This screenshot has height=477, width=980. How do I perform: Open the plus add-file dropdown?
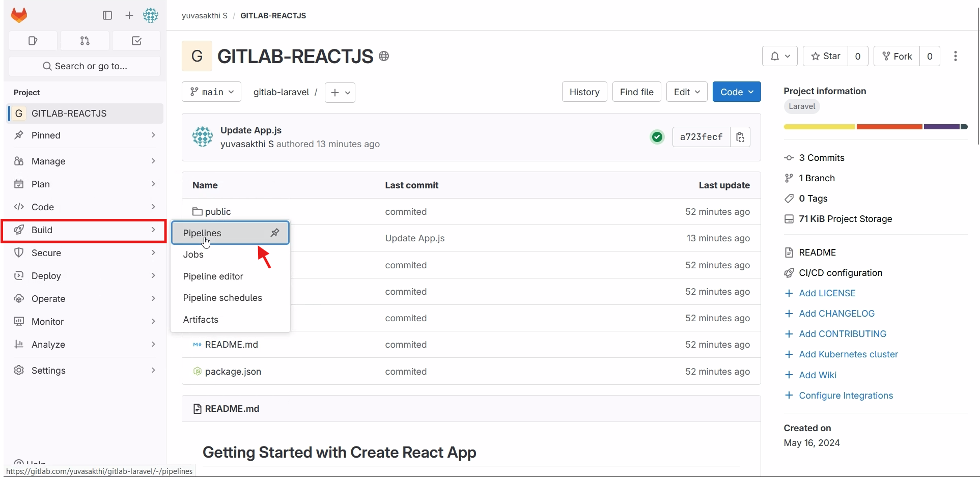[340, 93]
